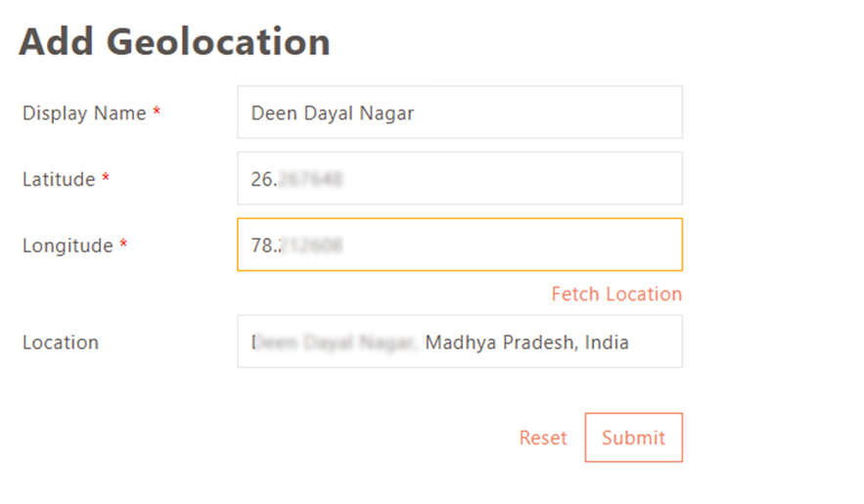The width and height of the screenshot is (864, 504).
Task: Click the blurred text starting the Location value
Action: point(336,343)
